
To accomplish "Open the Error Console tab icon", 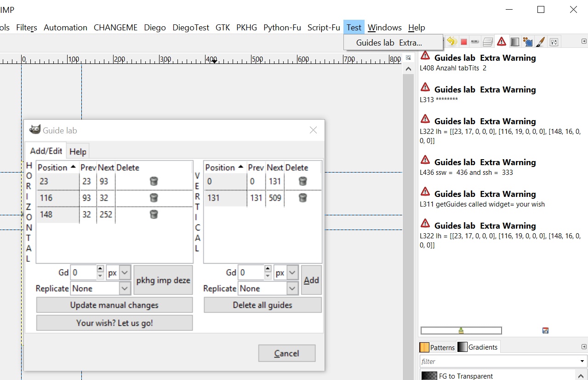I will coord(502,42).
